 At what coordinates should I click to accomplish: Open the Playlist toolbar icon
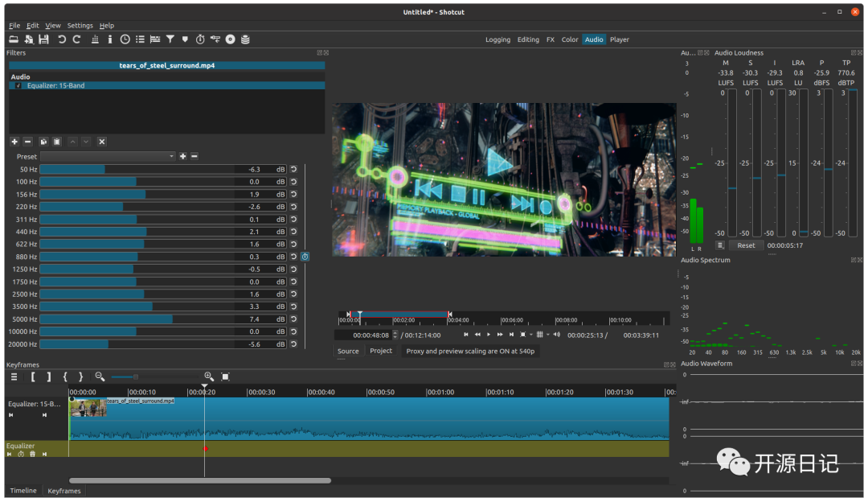coord(140,39)
